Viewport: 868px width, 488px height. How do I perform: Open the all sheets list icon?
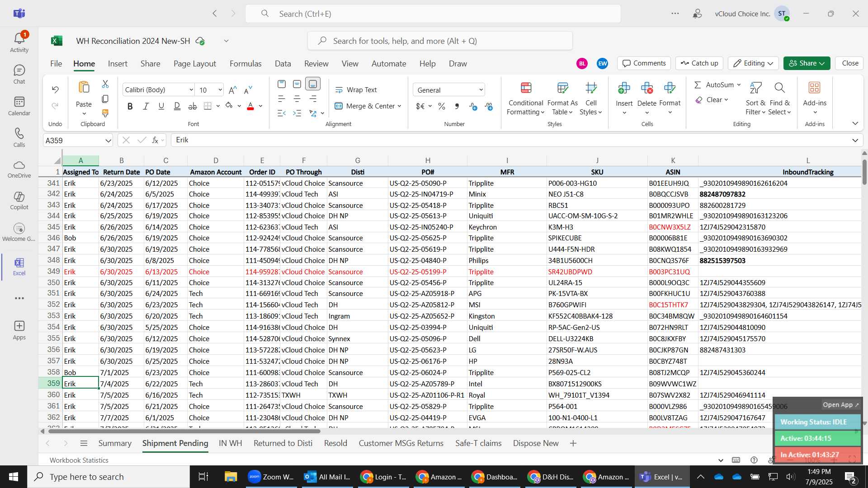pos(84,443)
